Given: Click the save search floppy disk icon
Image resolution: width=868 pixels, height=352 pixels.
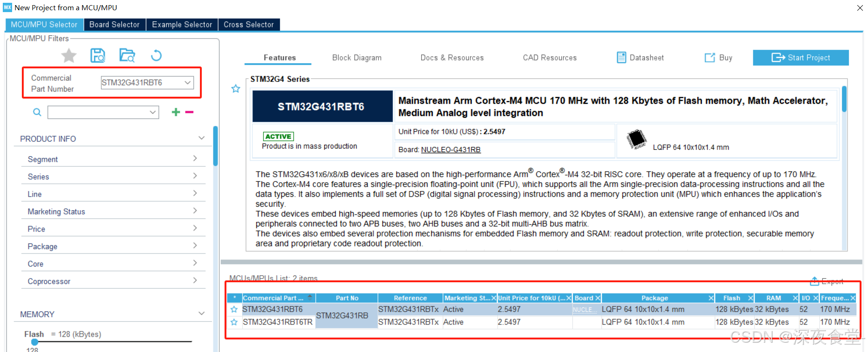Looking at the screenshot, I should [98, 56].
